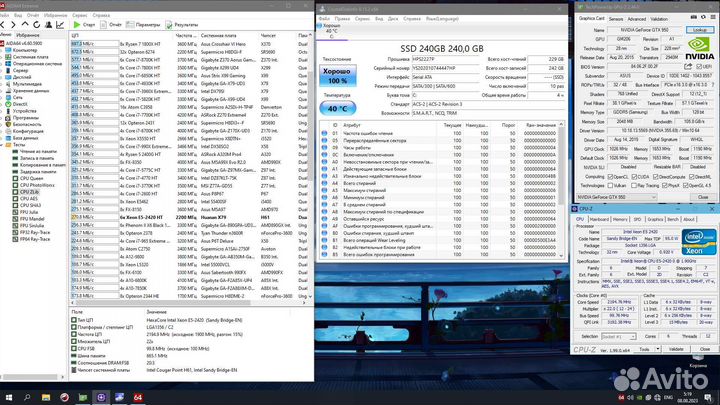Go forward with AIDA64 forward arrow
Screen dimensions: 720x405
click(x=13, y=25)
